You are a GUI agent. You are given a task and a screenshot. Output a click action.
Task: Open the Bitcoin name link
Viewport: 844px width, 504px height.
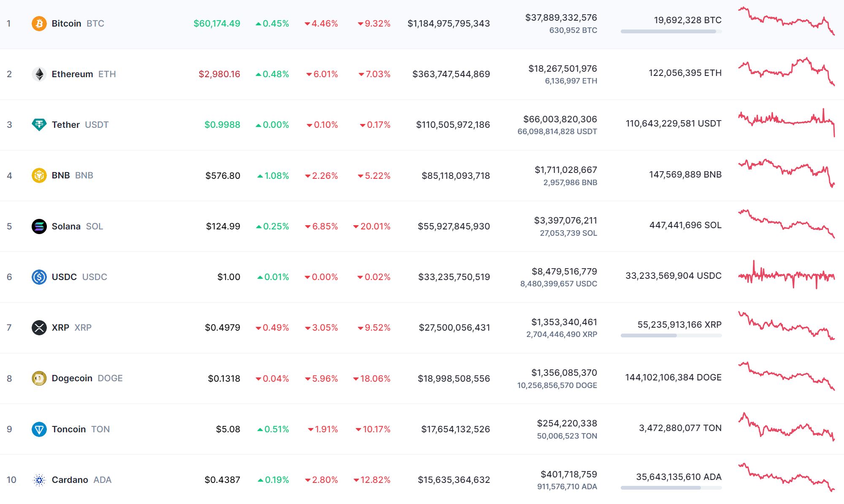tap(66, 24)
